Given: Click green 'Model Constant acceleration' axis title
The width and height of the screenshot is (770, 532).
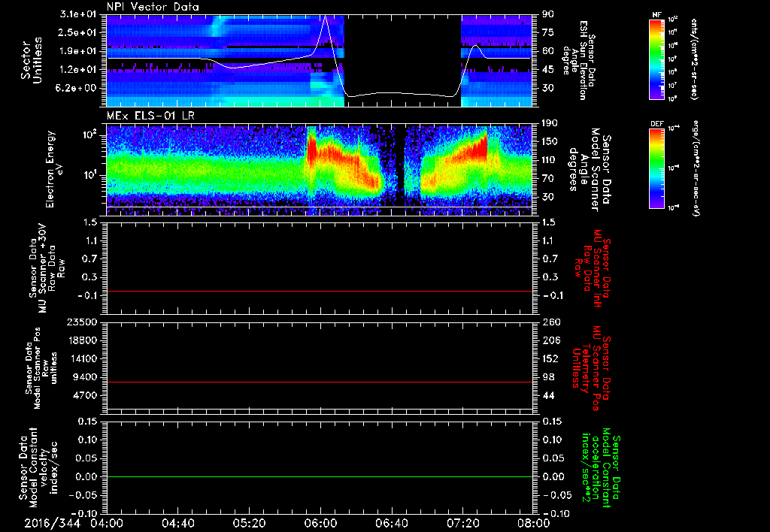Looking at the screenshot, I should coord(600,469).
